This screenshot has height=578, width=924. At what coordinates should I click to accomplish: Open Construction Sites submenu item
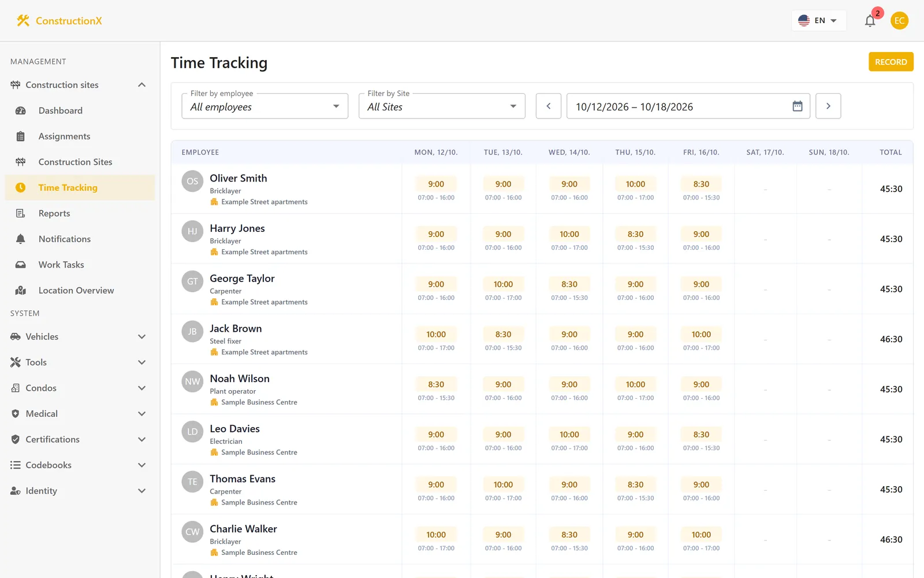tap(80, 162)
